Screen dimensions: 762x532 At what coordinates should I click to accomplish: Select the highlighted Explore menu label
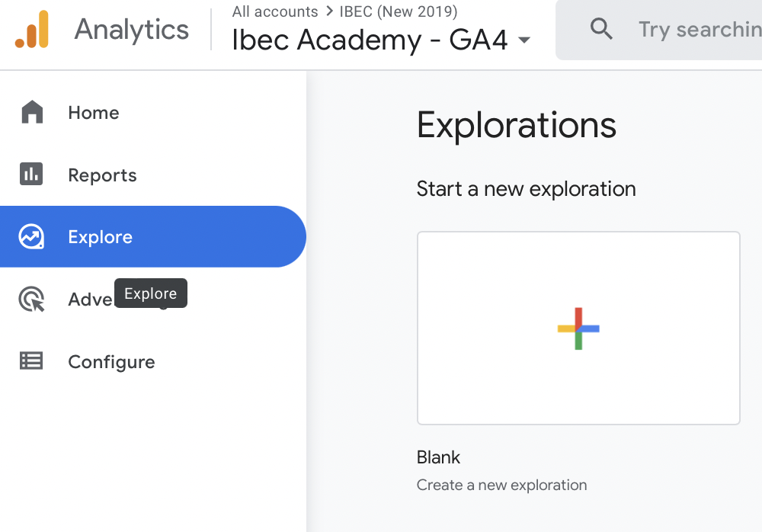[100, 237]
